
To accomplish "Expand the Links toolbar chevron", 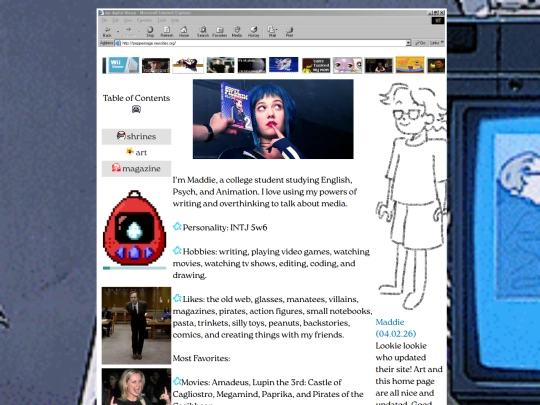I will (x=442, y=43).
